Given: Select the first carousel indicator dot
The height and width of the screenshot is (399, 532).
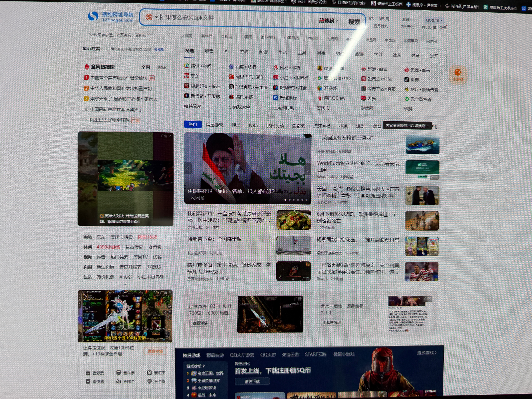Looking at the screenshot, I should pos(286,200).
